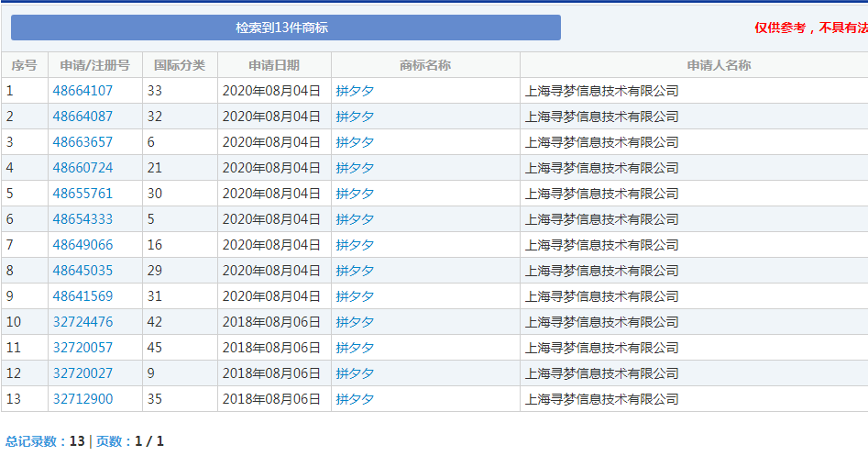Screen dimensions: 868x456
Task: Click the 检索到13件商标 results button
Action: pos(285,28)
